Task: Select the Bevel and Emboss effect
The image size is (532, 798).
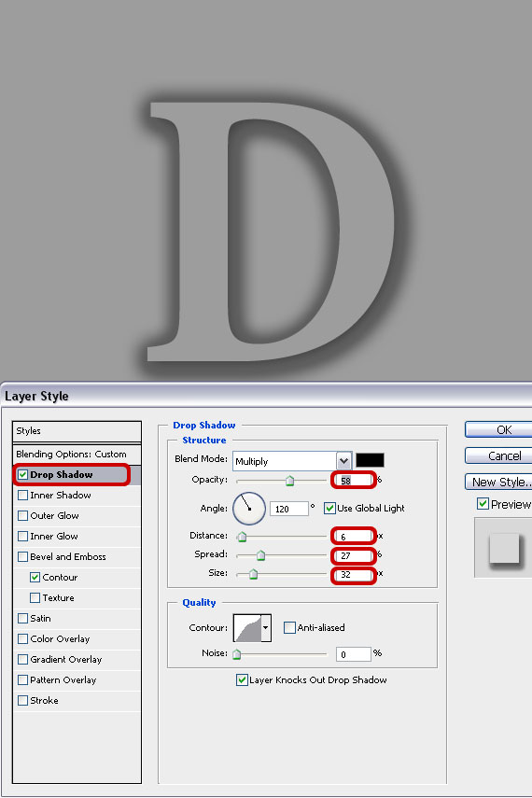Action: pyautogui.click(x=68, y=557)
